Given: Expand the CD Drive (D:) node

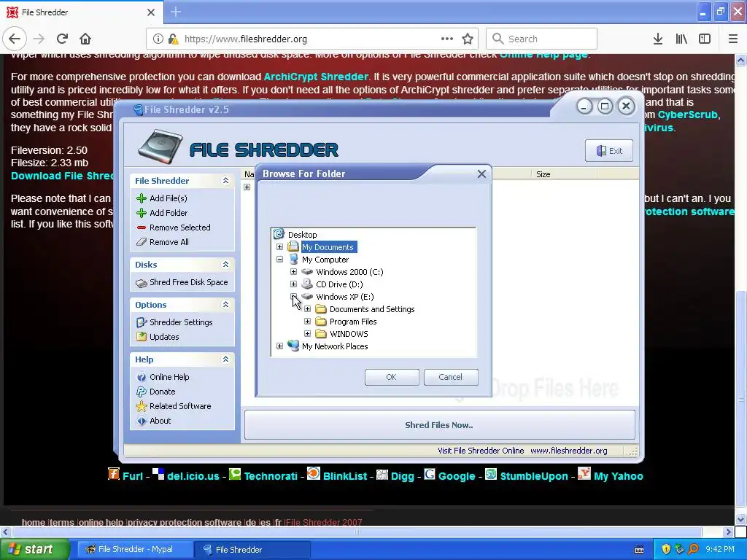Looking at the screenshot, I should [293, 284].
